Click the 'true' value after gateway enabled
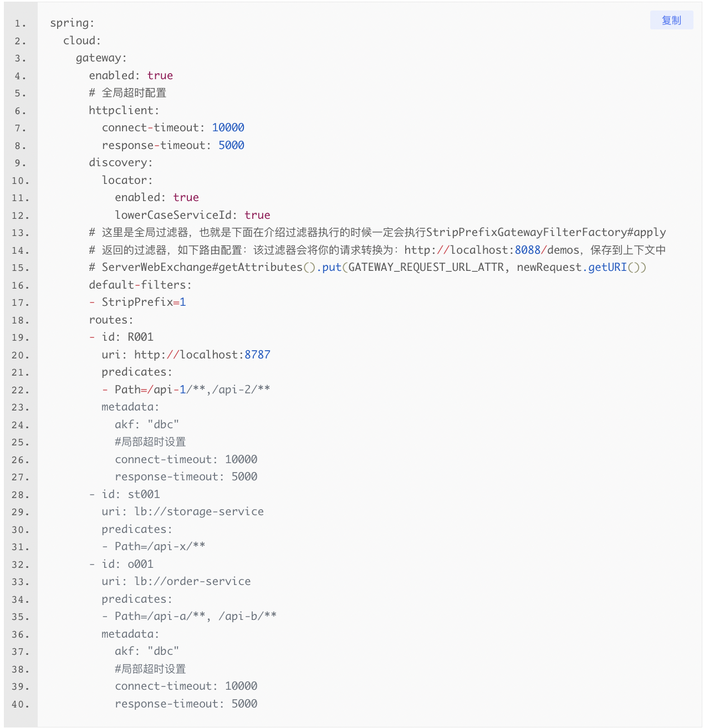The height and width of the screenshot is (728, 704). click(160, 76)
